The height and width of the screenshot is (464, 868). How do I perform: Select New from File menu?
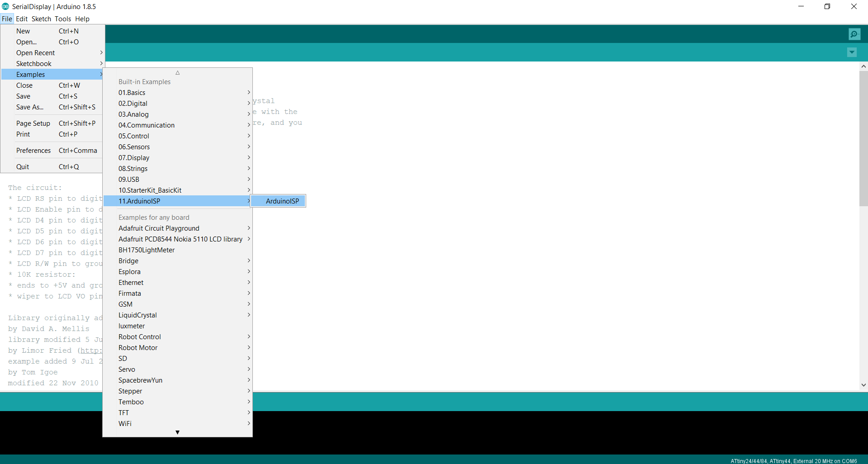click(53, 31)
